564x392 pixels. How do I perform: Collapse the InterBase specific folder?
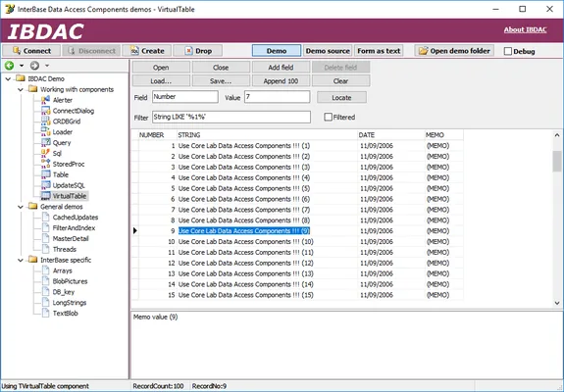pos(21,260)
